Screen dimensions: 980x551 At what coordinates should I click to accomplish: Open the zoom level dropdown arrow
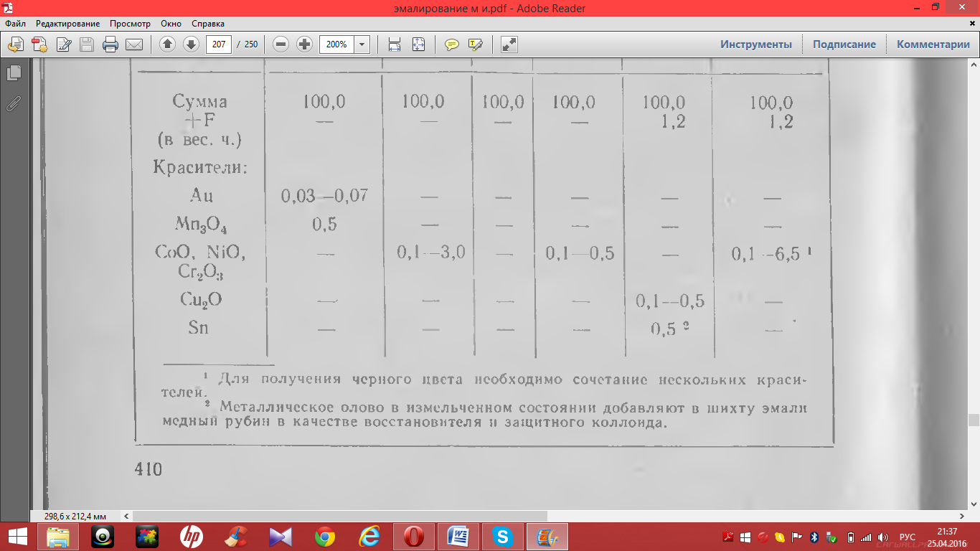[362, 44]
